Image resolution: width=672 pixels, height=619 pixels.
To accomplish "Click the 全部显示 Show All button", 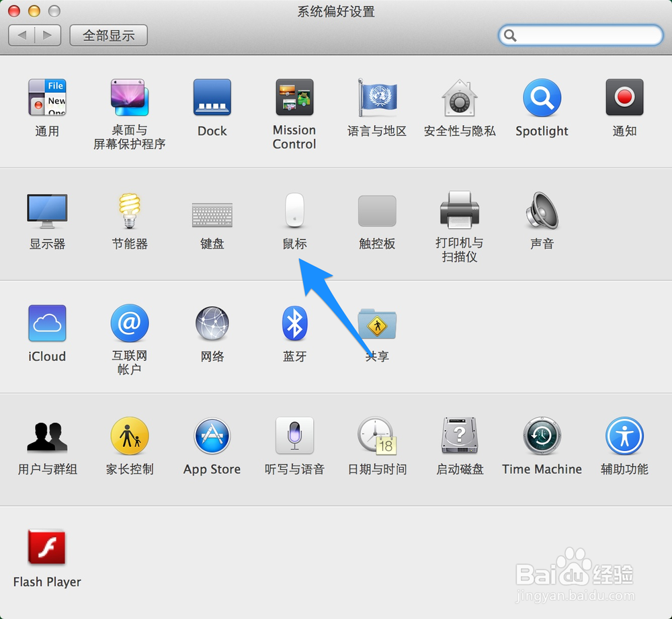I will point(108,35).
